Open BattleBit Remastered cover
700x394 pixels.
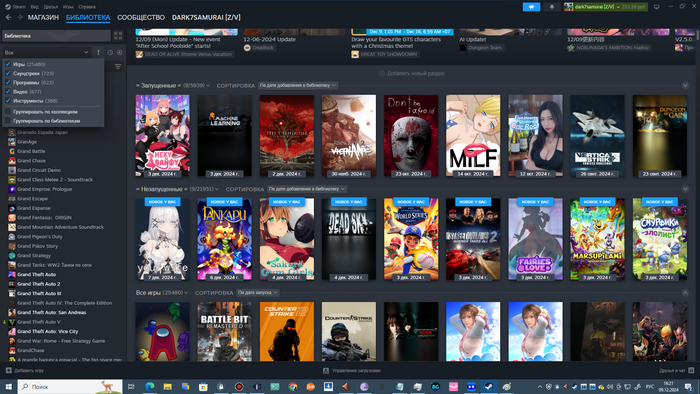click(225, 332)
